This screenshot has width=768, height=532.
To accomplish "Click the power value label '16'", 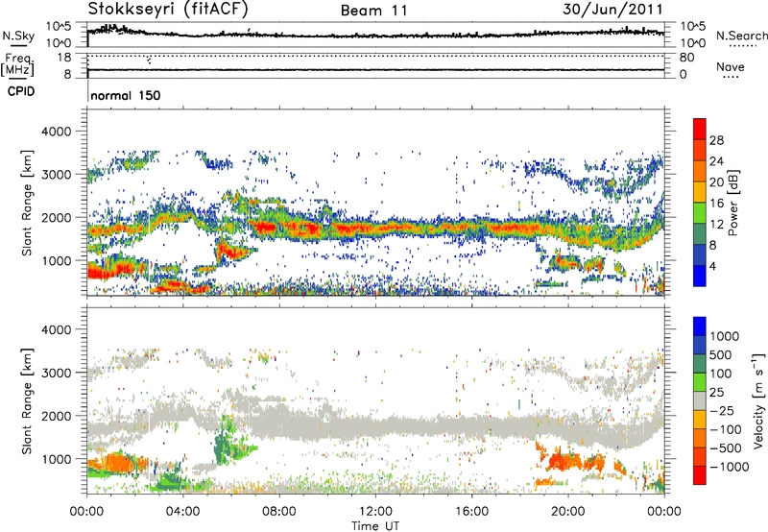I will 716,204.
